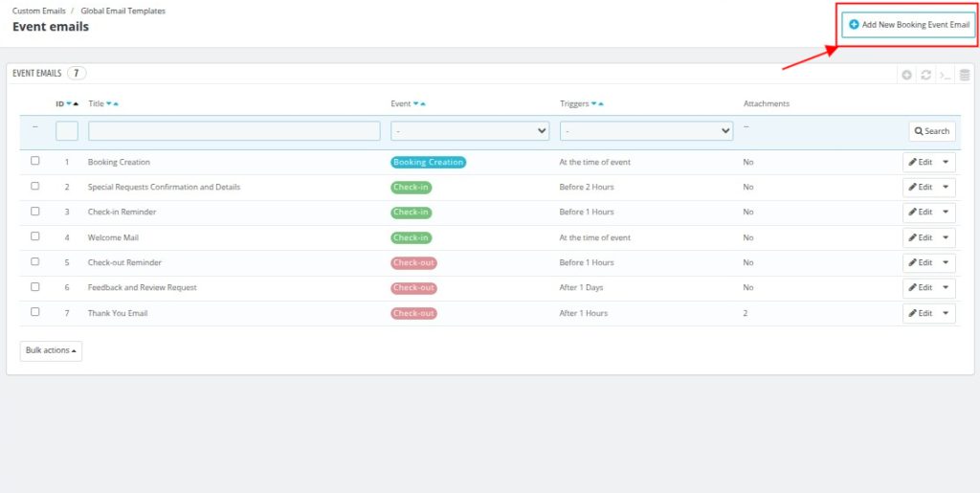Open the SQL query terminal icon

tap(945, 75)
